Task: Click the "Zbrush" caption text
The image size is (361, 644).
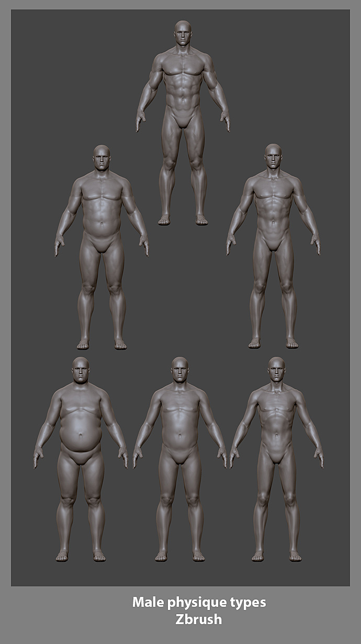Action: (x=199, y=620)
